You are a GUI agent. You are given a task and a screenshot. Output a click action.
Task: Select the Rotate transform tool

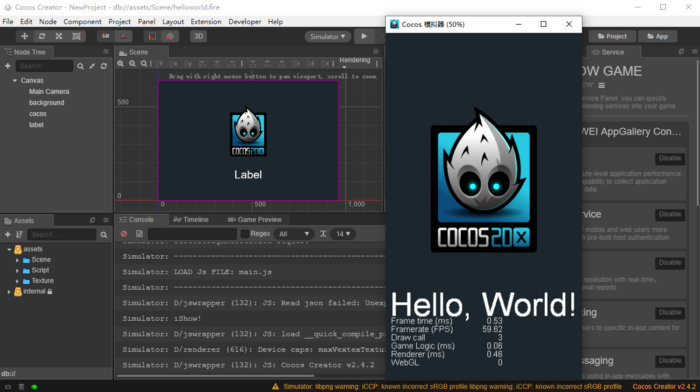[x=42, y=36]
